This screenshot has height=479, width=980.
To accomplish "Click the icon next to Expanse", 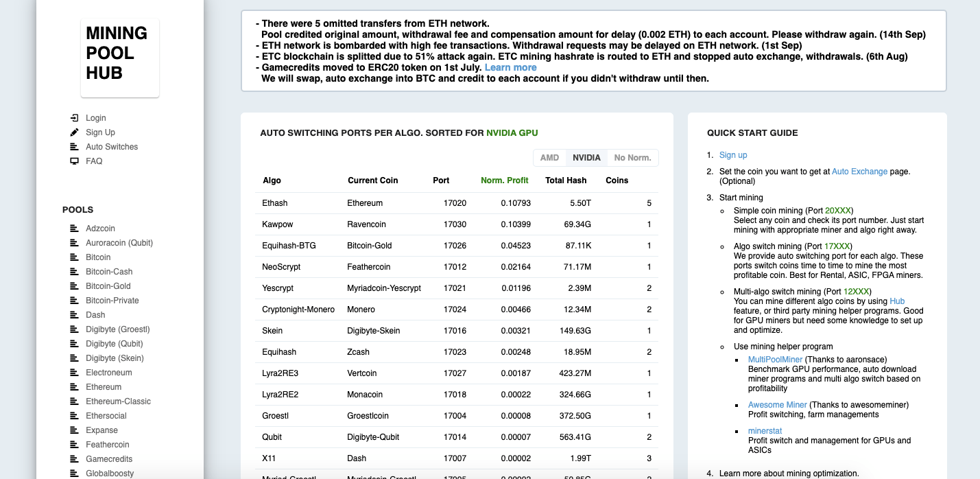I will [x=75, y=430].
